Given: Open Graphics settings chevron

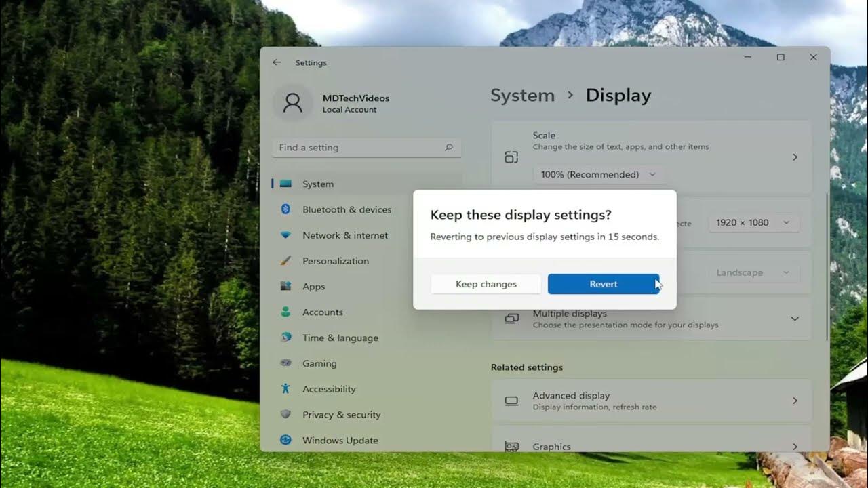Looking at the screenshot, I should point(795,446).
